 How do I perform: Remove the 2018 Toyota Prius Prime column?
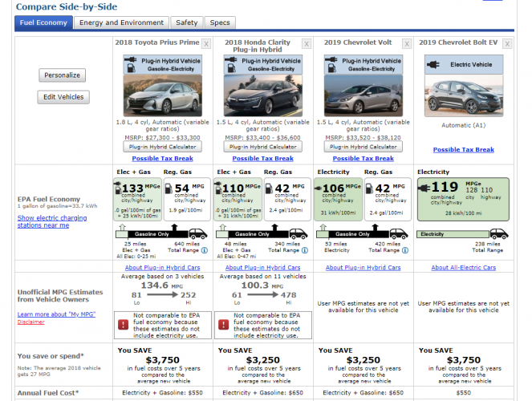[x=206, y=43]
